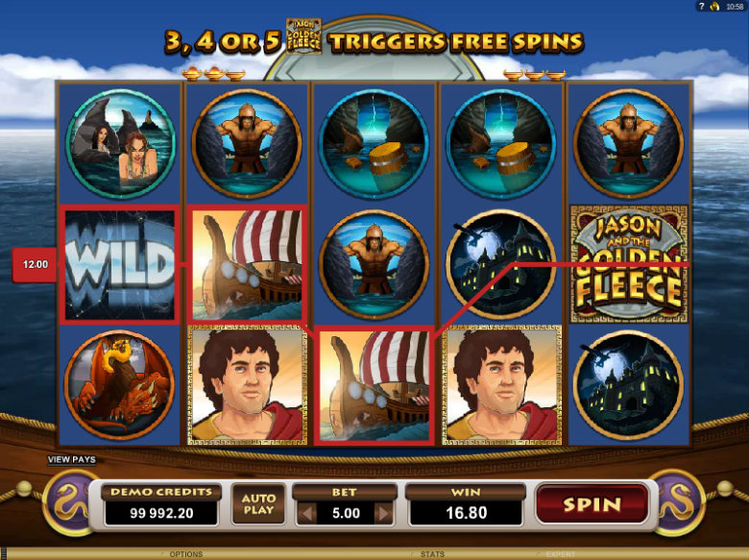Screen dimensions: 749x560
Task: Click the Golden Fleece scatter symbol on fifth reel
Action: point(629,264)
